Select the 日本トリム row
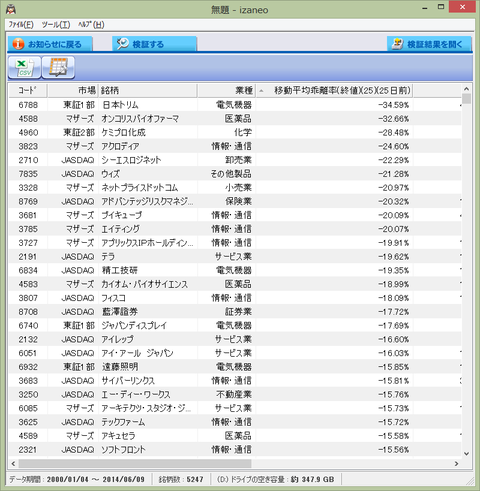This screenshot has width=480, height=491. click(235, 105)
